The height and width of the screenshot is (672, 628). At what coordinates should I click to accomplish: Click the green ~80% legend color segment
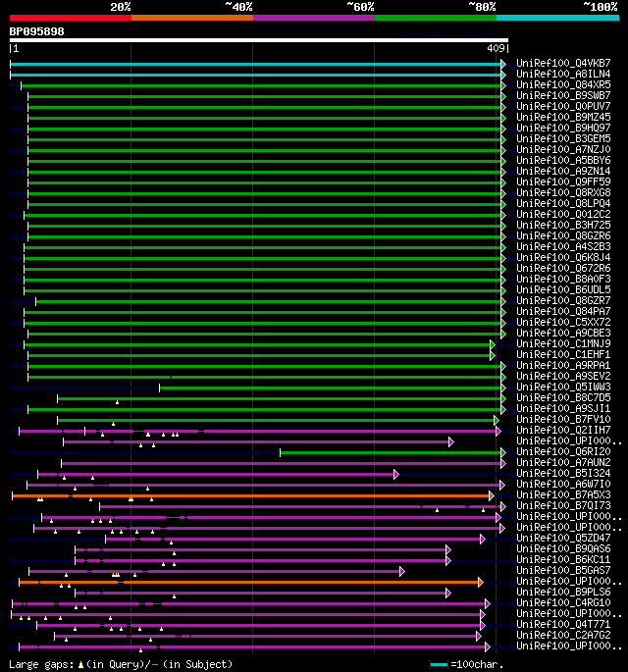(436, 18)
